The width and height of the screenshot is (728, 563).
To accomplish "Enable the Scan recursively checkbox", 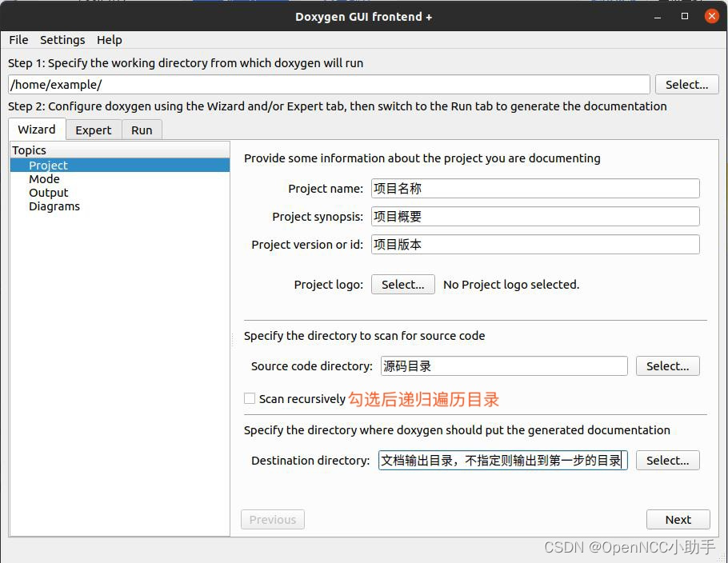I will pyautogui.click(x=250, y=398).
